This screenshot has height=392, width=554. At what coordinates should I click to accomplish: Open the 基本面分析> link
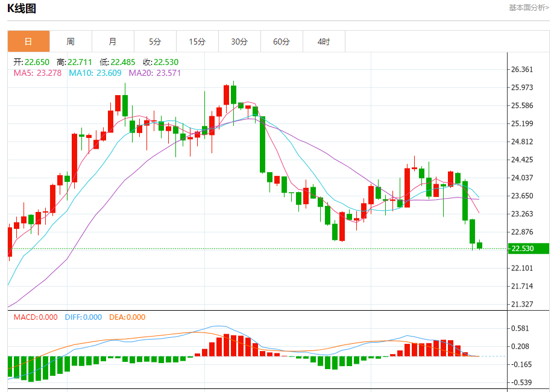529,8
